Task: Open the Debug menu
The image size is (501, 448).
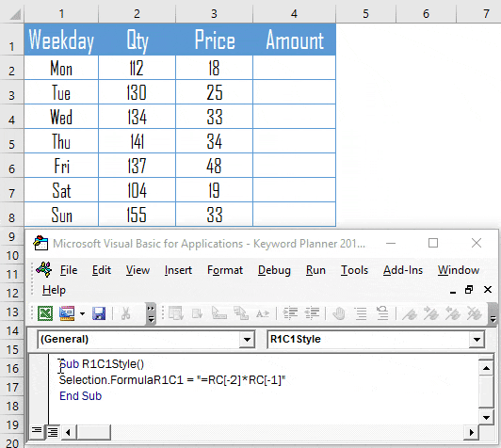Action: tap(274, 270)
